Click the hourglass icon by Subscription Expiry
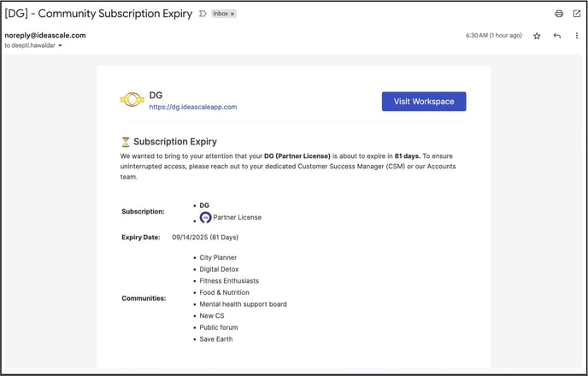588x376 pixels. 126,142
